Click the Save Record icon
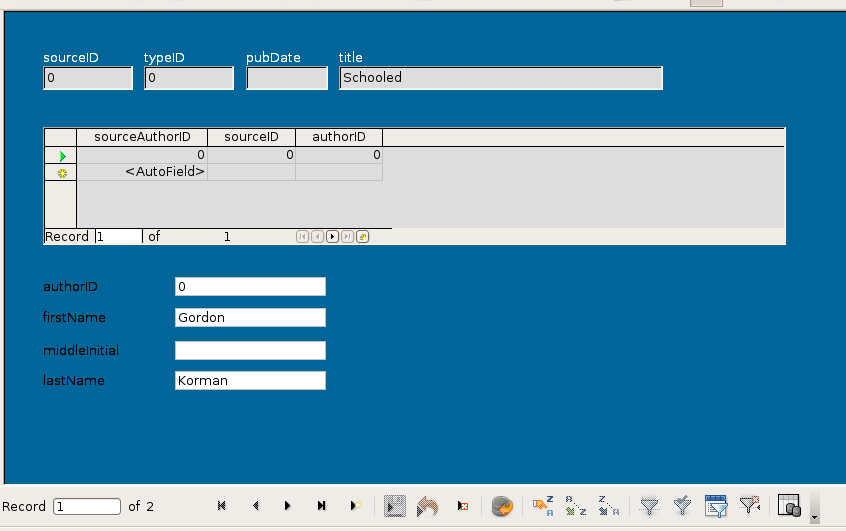This screenshot has width=846, height=531. (395, 506)
